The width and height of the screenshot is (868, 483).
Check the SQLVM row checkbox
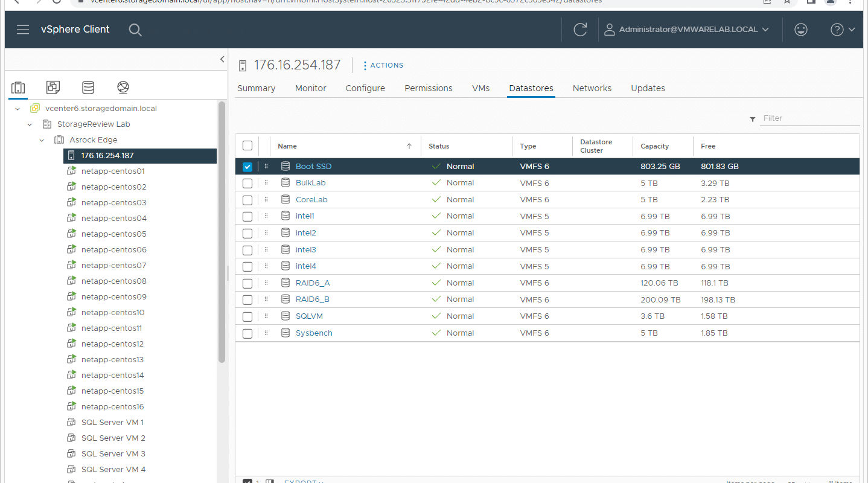click(x=247, y=316)
